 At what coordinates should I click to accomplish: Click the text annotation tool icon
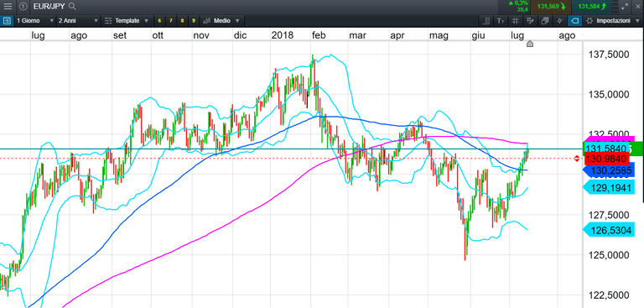click(501, 20)
